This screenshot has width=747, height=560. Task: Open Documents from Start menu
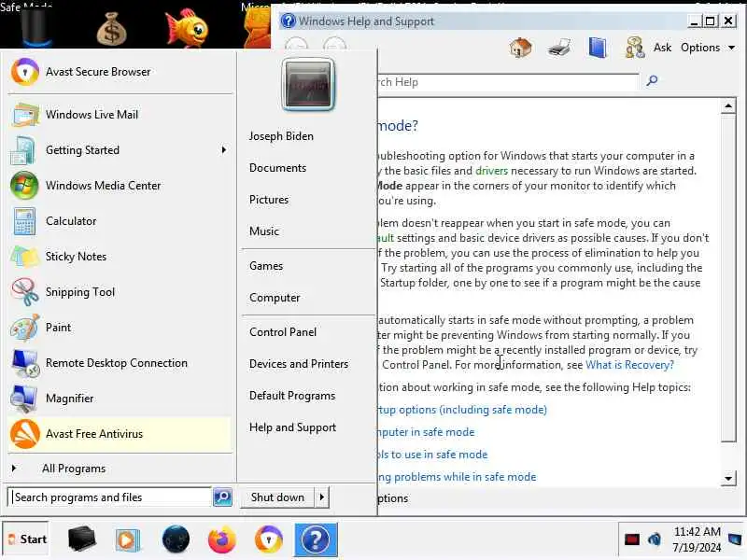tap(277, 168)
